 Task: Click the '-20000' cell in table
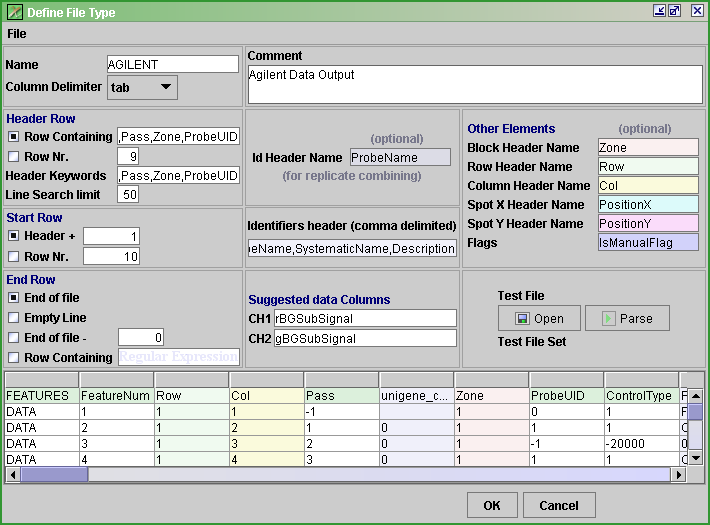(641, 443)
